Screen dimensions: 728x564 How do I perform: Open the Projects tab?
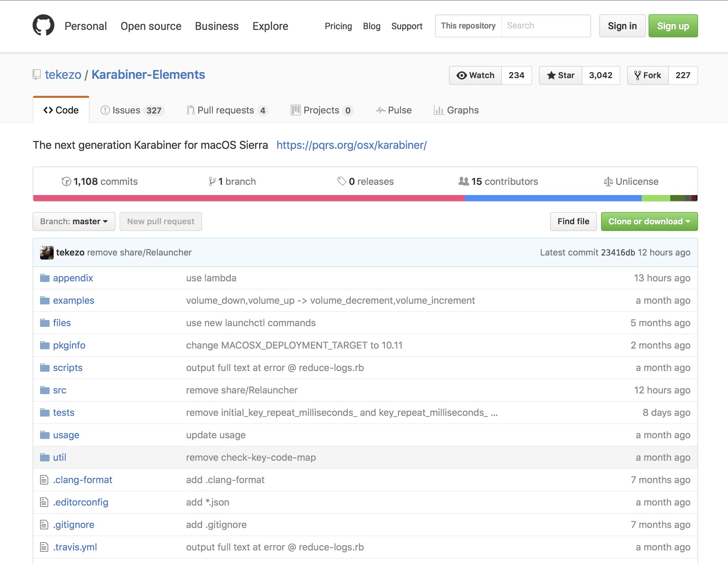[322, 110]
